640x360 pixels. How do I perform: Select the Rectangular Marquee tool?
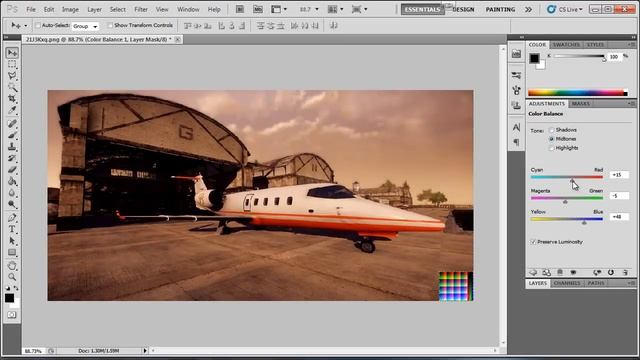point(12,64)
